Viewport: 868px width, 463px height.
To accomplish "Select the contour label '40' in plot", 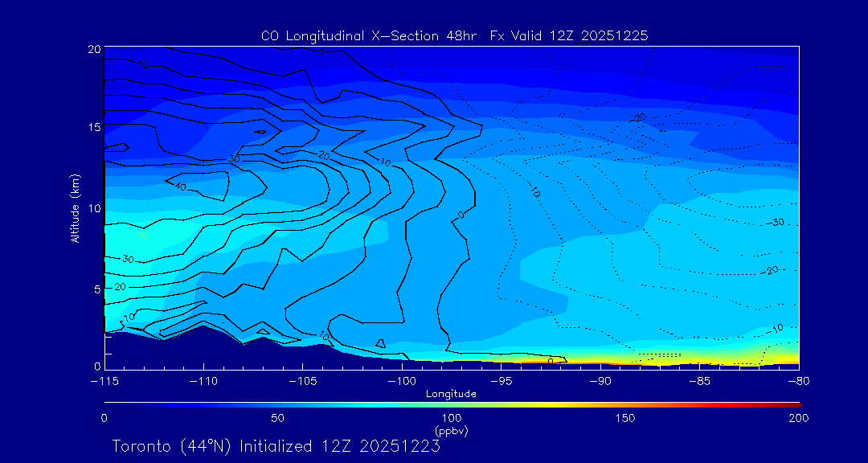I will tap(180, 186).
